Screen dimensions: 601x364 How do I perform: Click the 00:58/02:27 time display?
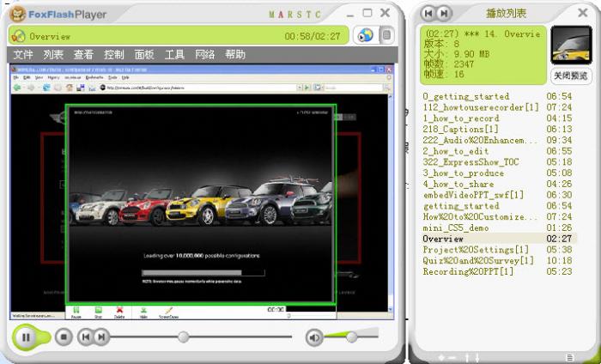[313, 36]
